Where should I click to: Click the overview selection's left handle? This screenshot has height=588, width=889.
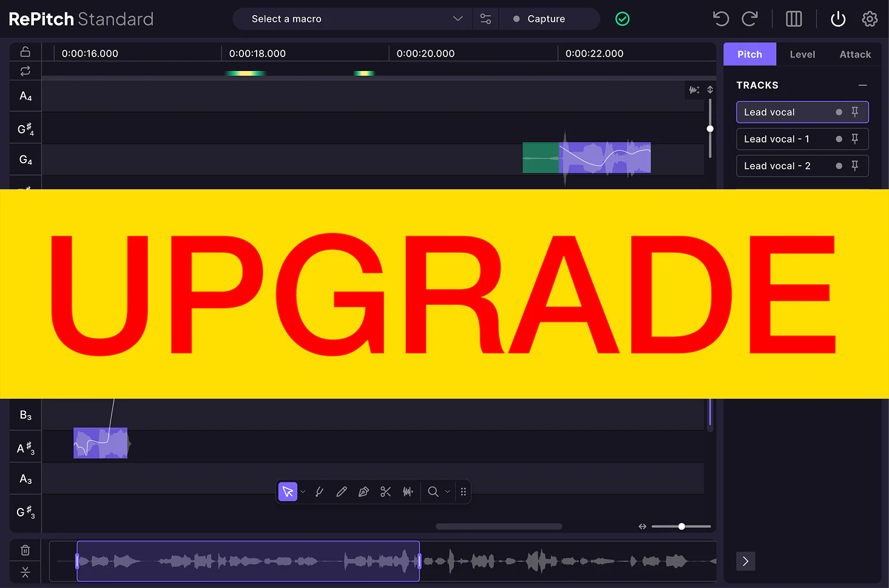tap(77, 561)
